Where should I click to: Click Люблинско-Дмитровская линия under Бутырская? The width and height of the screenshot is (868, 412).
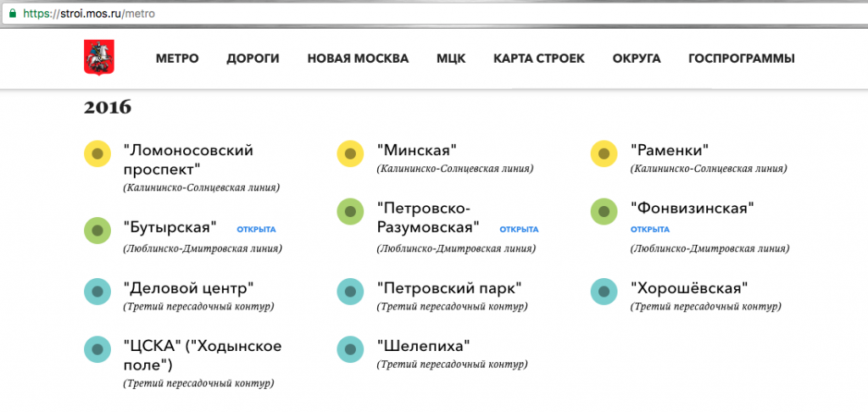click(203, 248)
